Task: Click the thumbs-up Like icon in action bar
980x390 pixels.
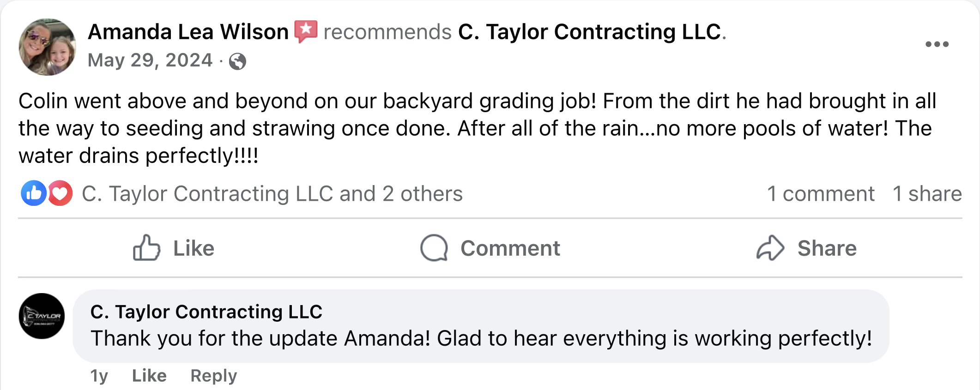Action: pos(147,248)
